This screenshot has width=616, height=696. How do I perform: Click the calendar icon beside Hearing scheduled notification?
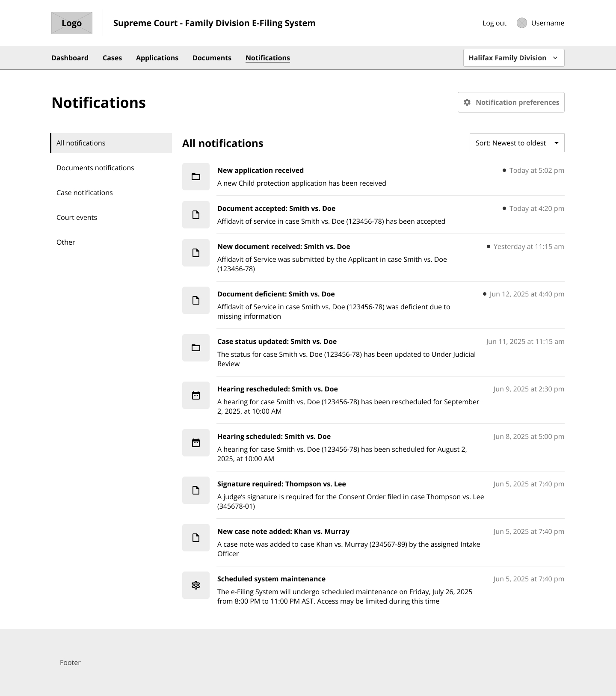[x=196, y=443]
